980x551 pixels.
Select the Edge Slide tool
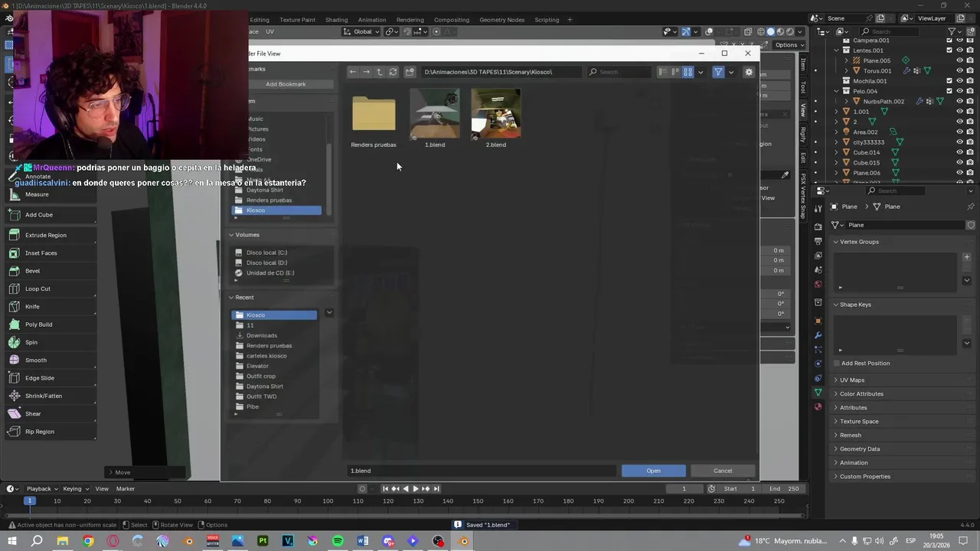click(51, 378)
